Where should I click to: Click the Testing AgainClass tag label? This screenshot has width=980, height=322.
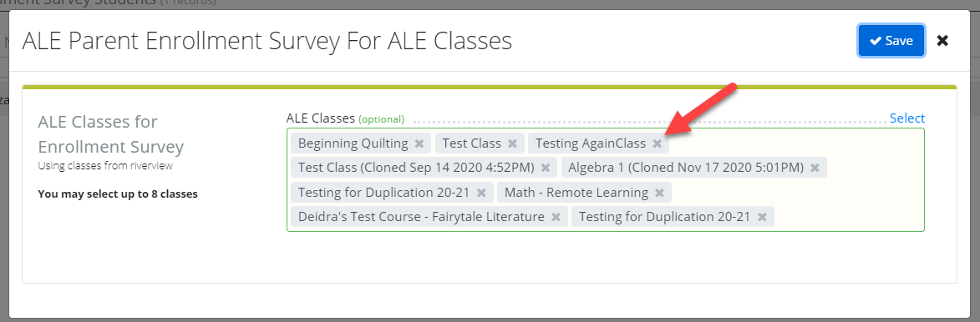591,143
